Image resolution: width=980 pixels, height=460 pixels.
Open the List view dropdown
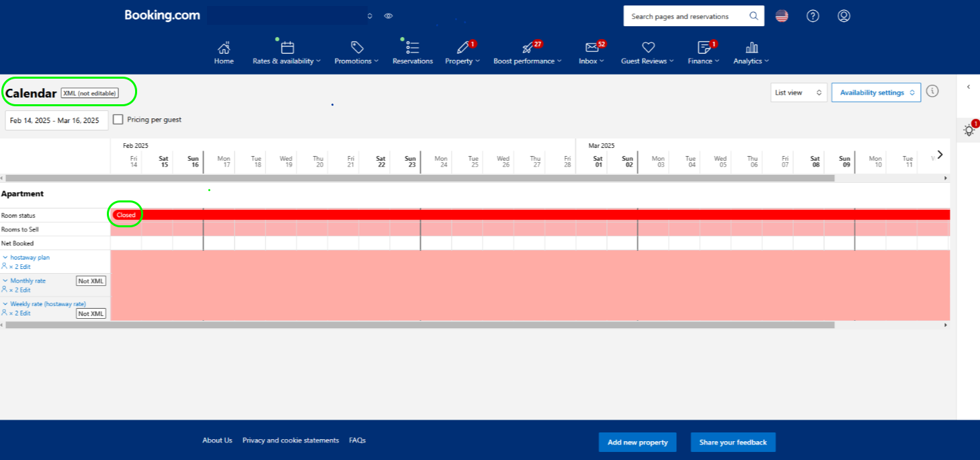(799, 93)
